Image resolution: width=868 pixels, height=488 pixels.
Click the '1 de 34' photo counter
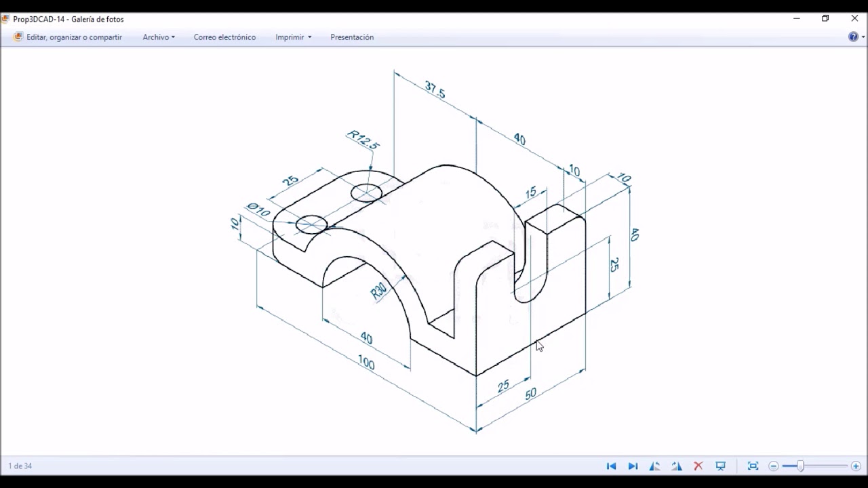coord(20,466)
